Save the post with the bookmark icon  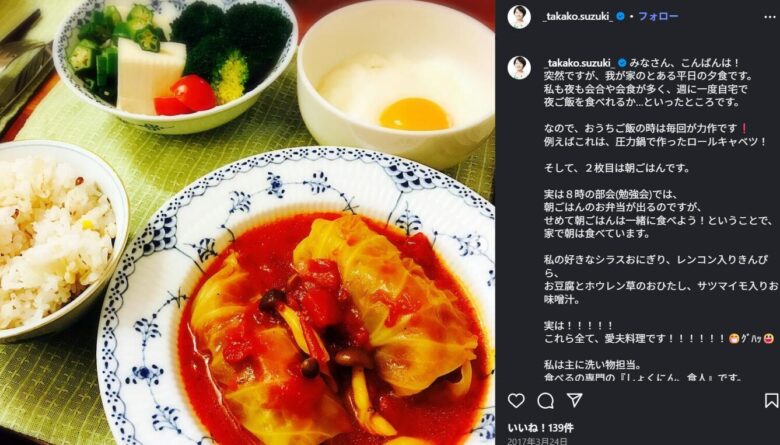pyautogui.click(x=771, y=400)
